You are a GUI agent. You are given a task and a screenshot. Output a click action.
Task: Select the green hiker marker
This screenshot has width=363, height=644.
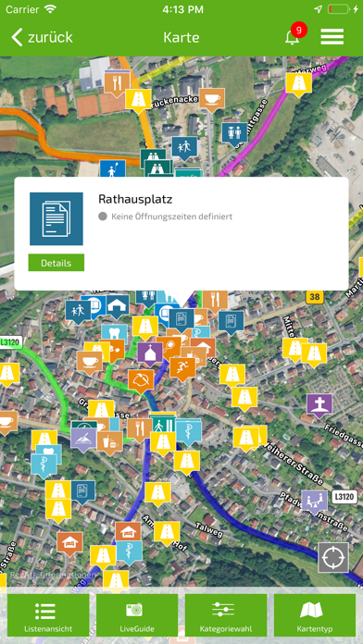pyautogui.click(x=162, y=425)
